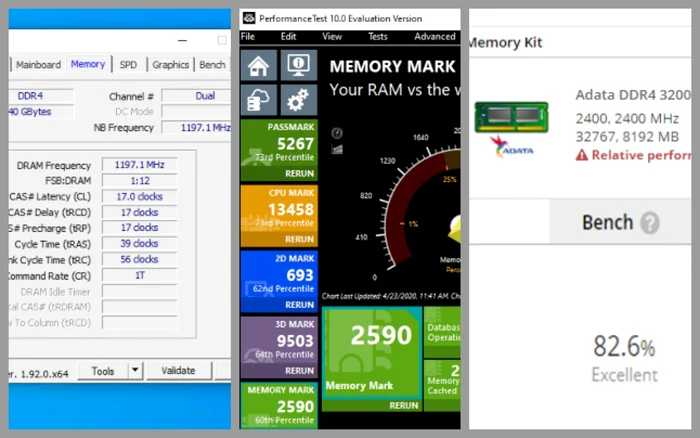Rerun the PassMark test

pyautogui.click(x=300, y=173)
